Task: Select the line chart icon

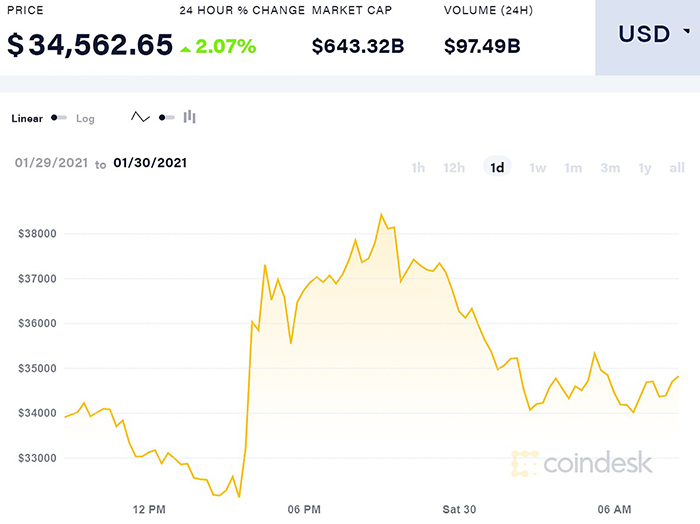Action: tap(140, 117)
